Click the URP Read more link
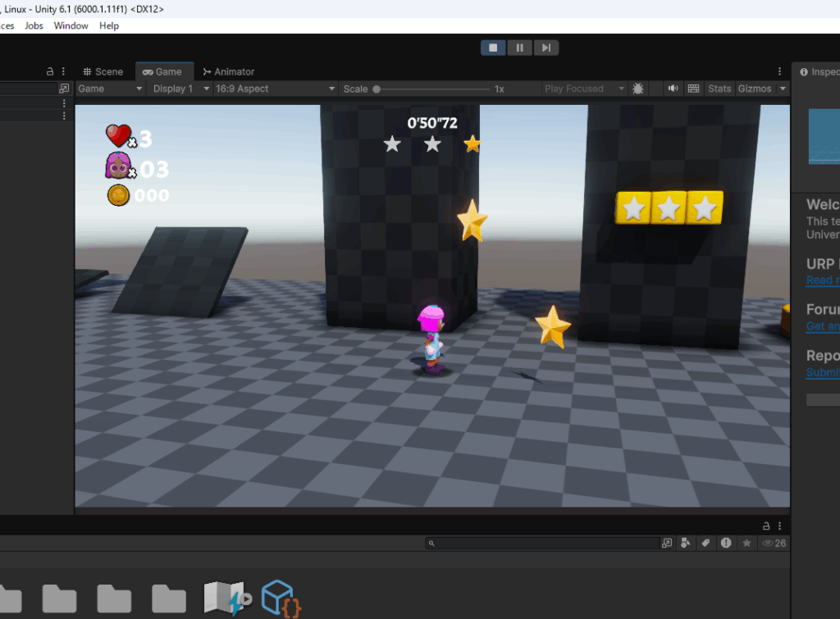The width and height of the screenshot is (840, 619). tap(823, 280)
